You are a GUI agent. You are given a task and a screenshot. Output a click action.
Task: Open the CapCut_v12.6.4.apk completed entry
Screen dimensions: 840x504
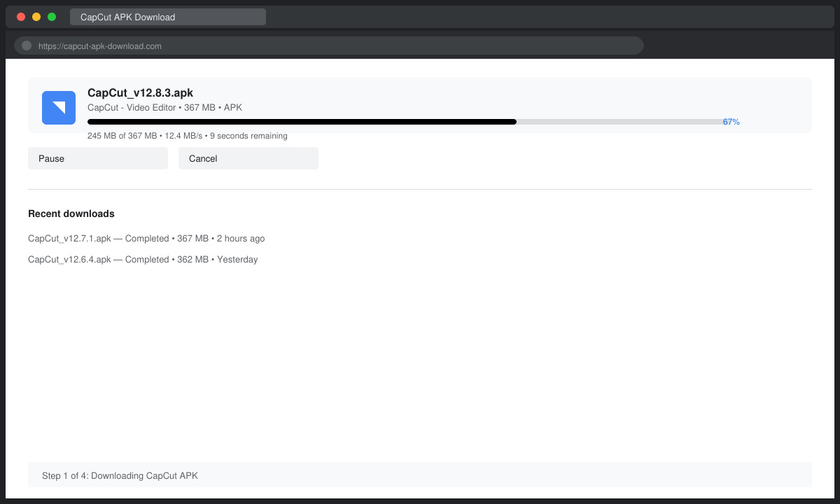(x=143, y=260)
